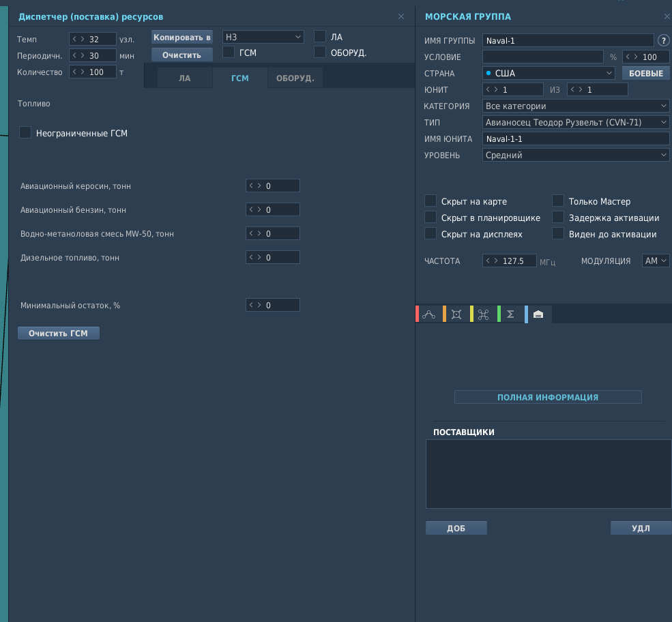Open the УРОВЕНЬ skill level dropdown

tap(576, 155)
